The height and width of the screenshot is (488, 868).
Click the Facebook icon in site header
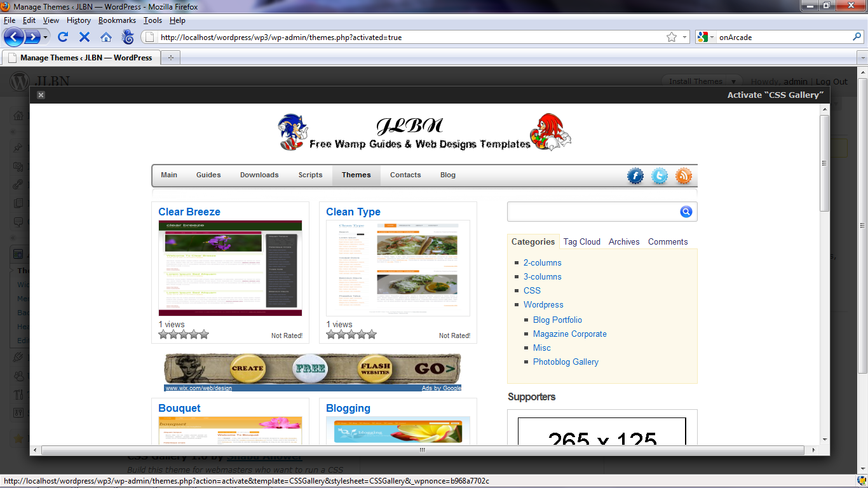click(x=635, y=176)
